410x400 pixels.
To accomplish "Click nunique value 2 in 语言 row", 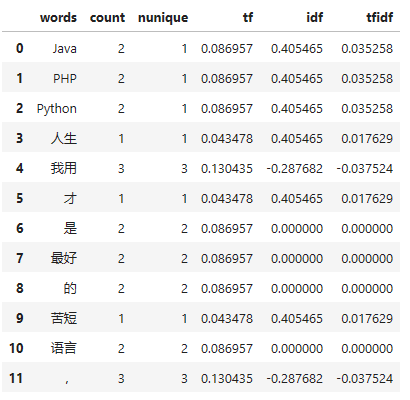I will coord(184,349).
